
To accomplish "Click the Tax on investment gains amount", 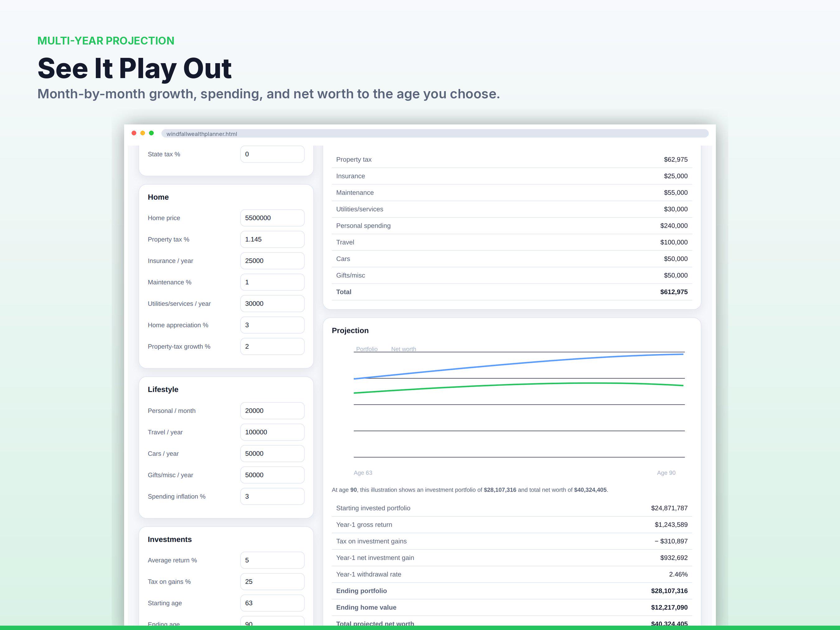I will [671, 541].
